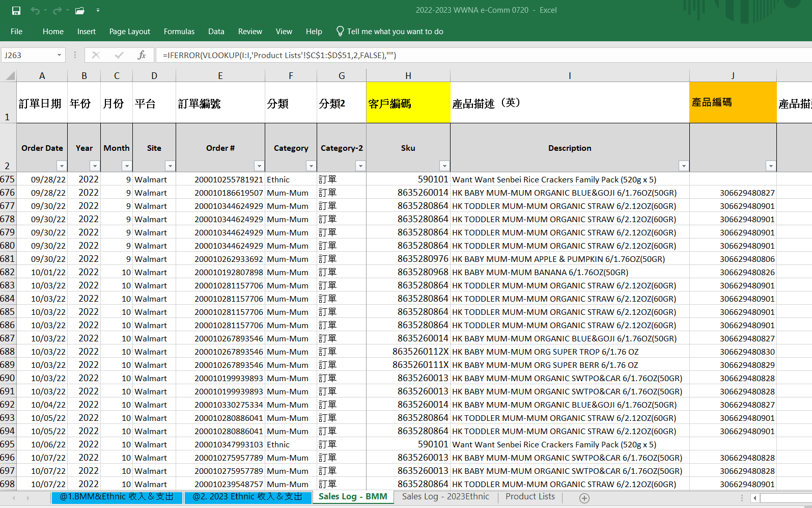Click the Open folder icon in toolbar

click(79, 10)
